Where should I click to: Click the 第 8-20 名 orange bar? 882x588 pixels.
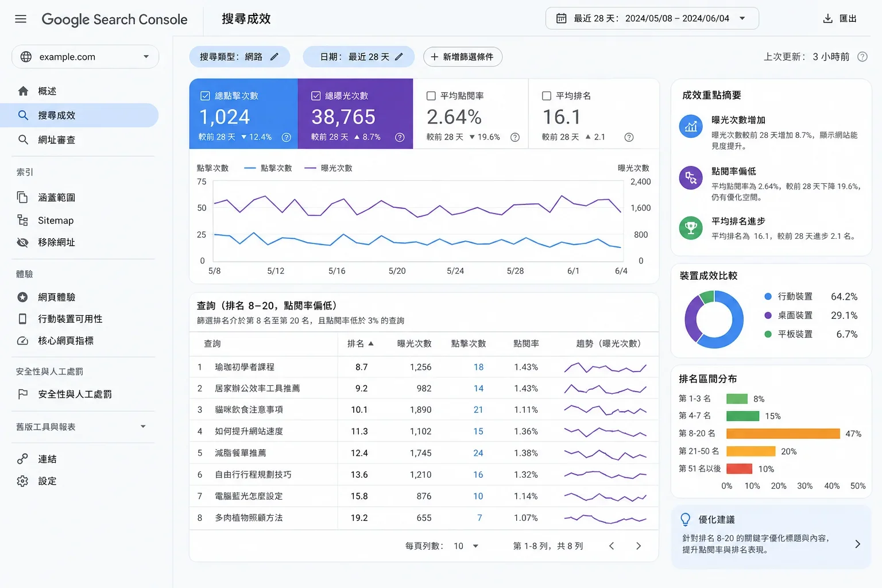click(783, 434)
